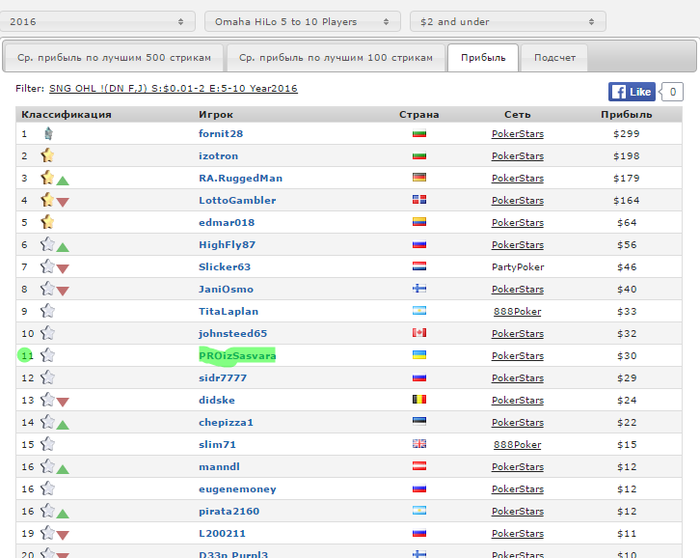Image resolution: width=700 pixels, height=558 pixels.
Task: Click the green up arrow in manndl row
Action: 62,469
